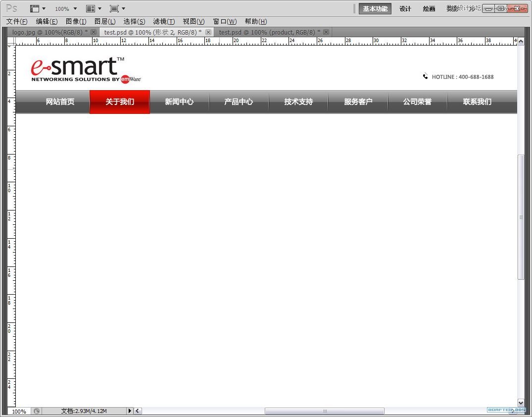Click the 服务客户 navigation item
Screen dimensions: 532x417
[x=358, y=102]
